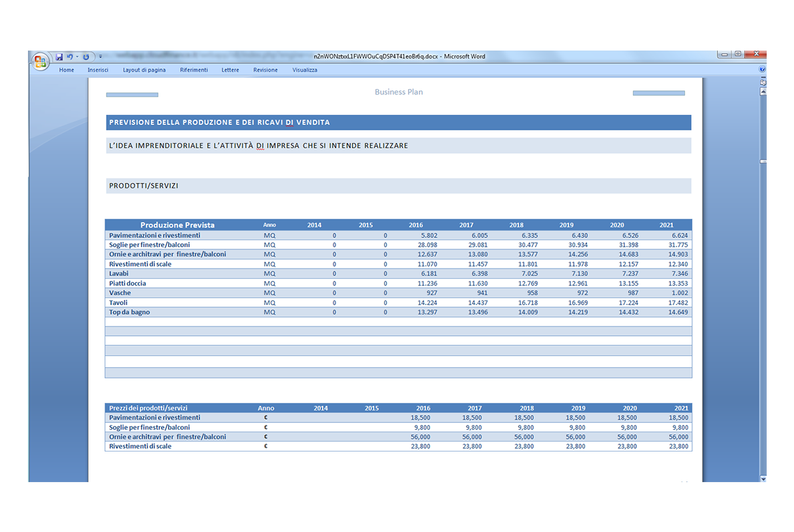Select the Riferimenti ribbon tab
Screen dimensions: 794x532
194,70
